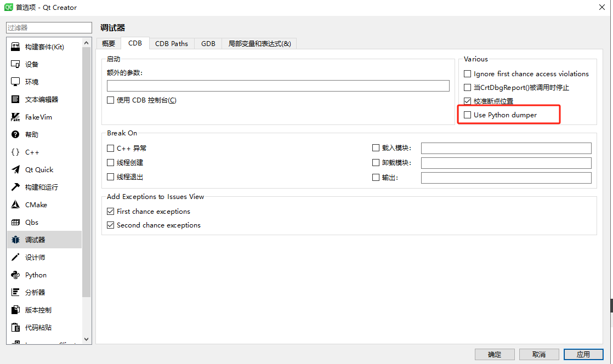Enable Use Python dumper checkbox
613x364 pixels.
467,115
